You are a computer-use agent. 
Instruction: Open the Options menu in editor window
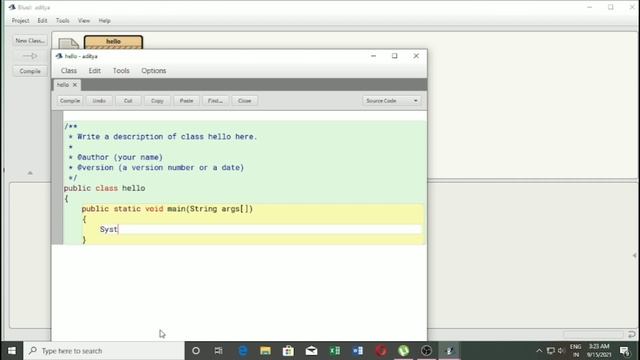tap(153, 71)
